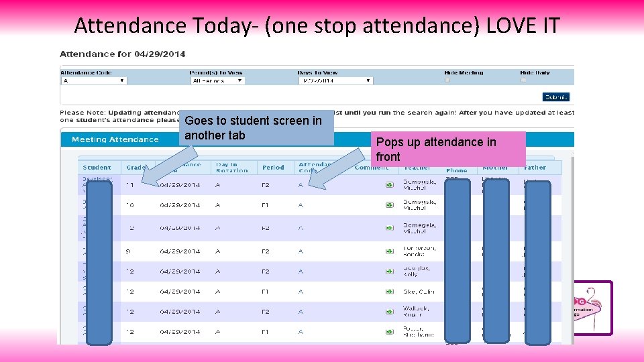Click teacher name Oke, Colin
Image resolution: width=644 pixels, height=362 pixels.
coord(419,292)
